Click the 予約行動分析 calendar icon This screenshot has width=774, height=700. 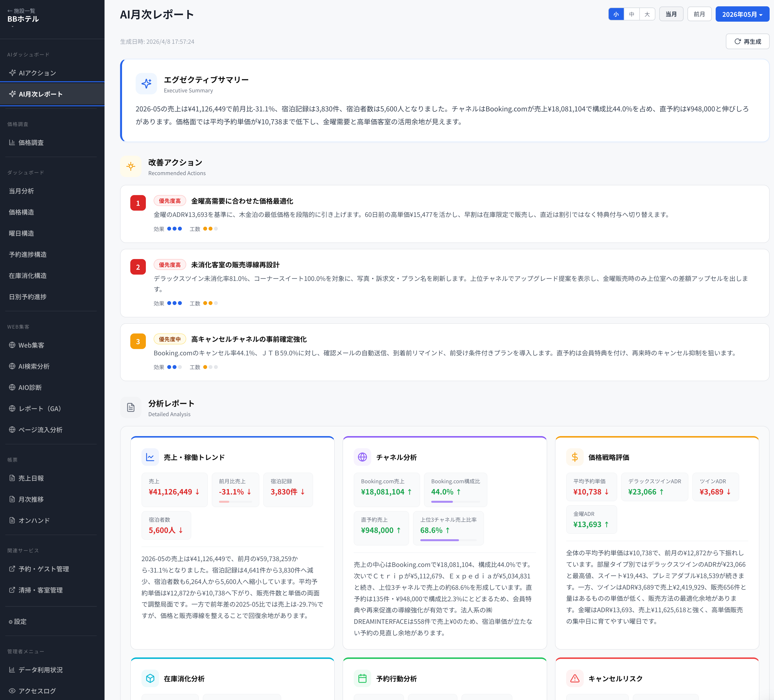coord(362,679)
